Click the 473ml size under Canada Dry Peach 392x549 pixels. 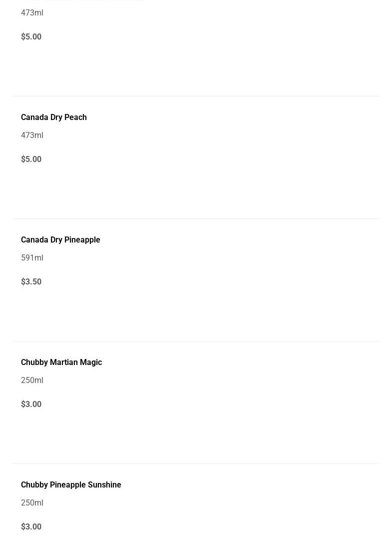(x=32, y=135)
